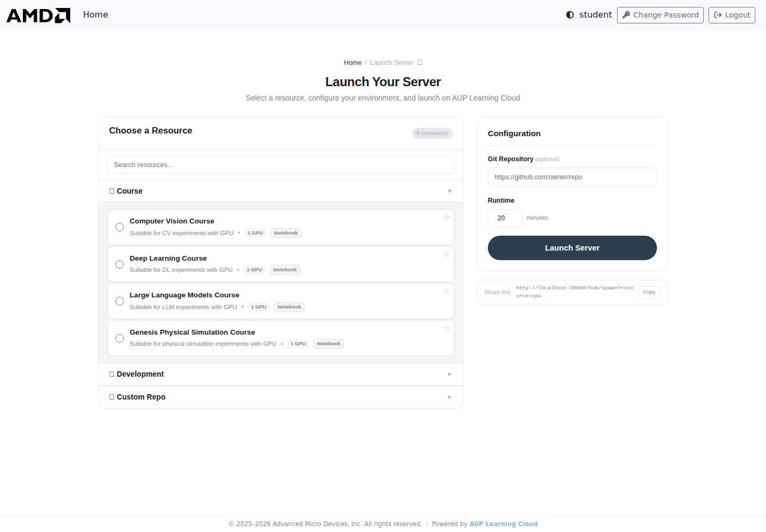Click the 1 GPU tag on Genesis course

pyautogui.click(x=298, y=344)
